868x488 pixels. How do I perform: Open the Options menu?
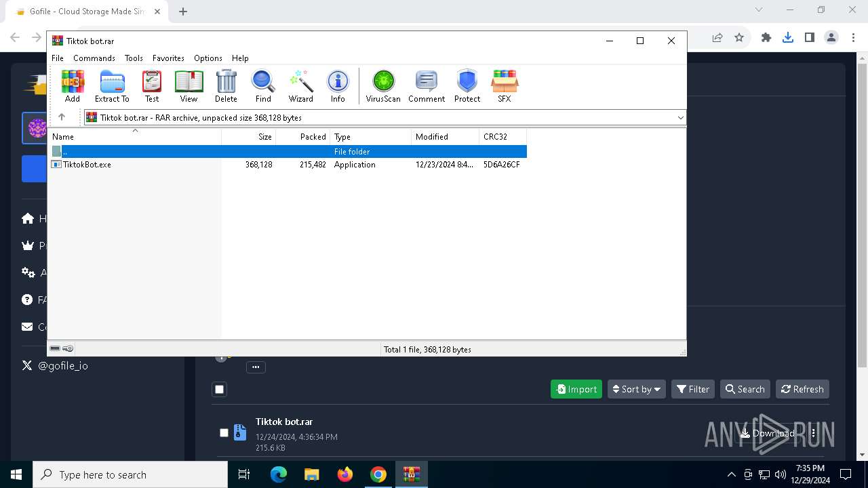[208, 58]
